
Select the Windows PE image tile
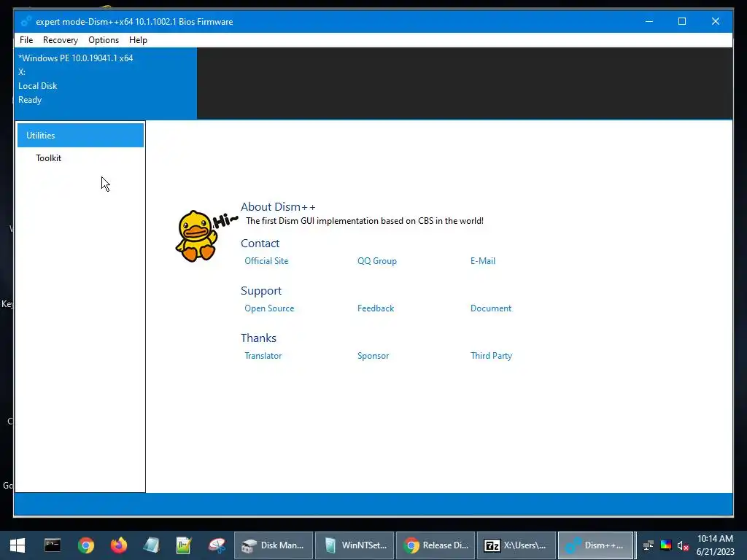(x=106, y=83)
